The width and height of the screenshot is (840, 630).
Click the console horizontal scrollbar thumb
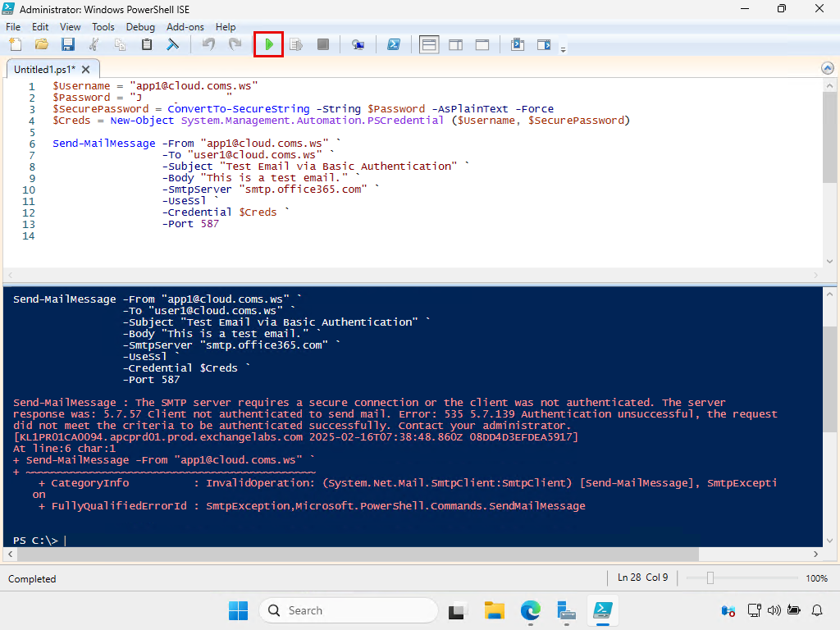tap(358, 554)
